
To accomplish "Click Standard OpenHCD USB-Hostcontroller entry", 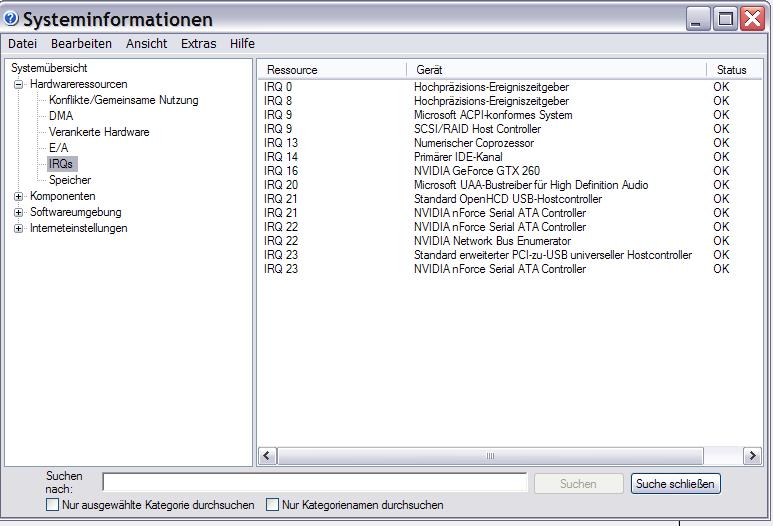I will (x=508, y=199).
